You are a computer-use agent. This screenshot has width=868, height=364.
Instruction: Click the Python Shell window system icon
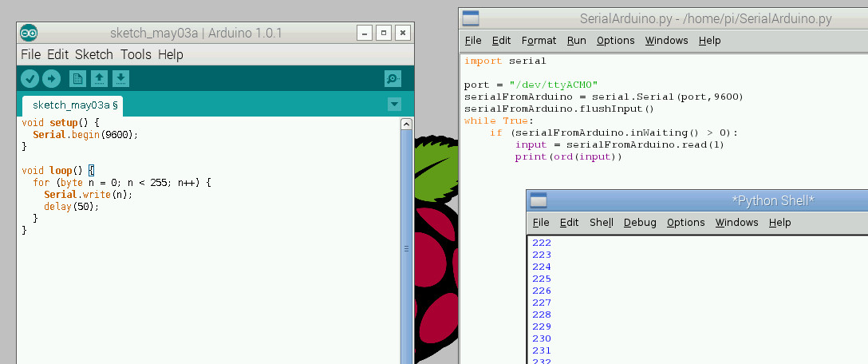(538, 200)
